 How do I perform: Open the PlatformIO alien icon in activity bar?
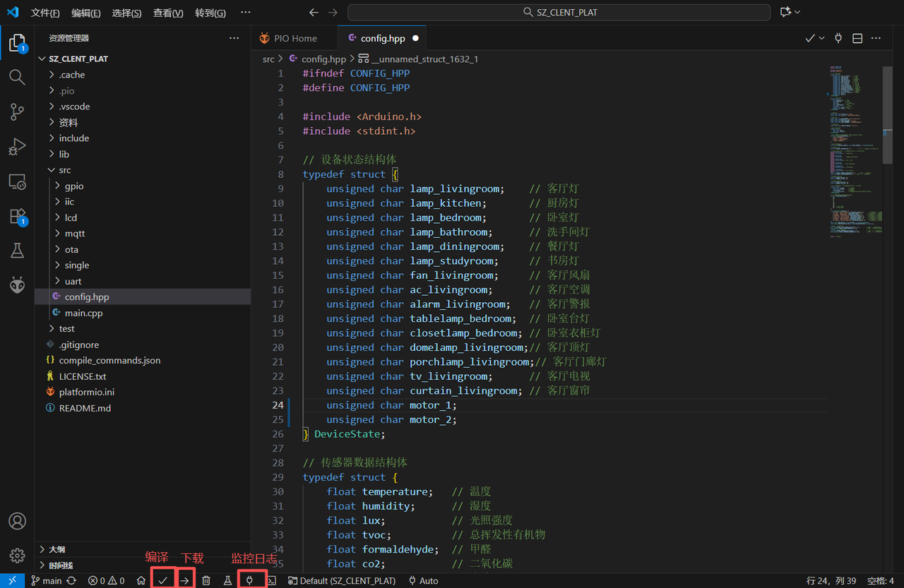[x=17, y=284]
